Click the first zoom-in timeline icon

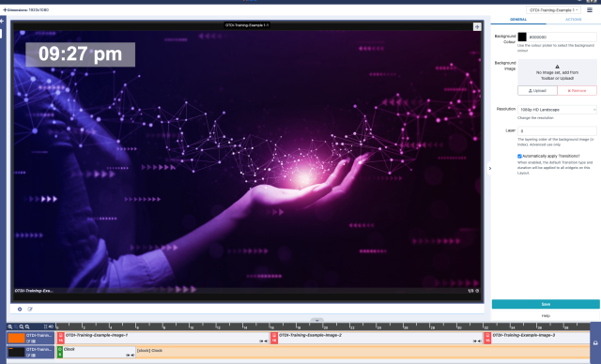tap(10, 326)
